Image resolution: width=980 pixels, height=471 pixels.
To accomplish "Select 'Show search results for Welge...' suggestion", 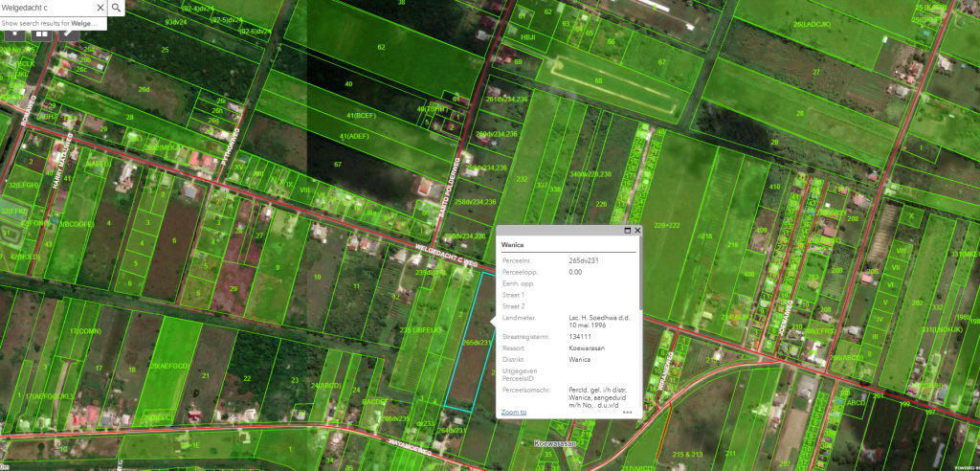I will (53, 23).
